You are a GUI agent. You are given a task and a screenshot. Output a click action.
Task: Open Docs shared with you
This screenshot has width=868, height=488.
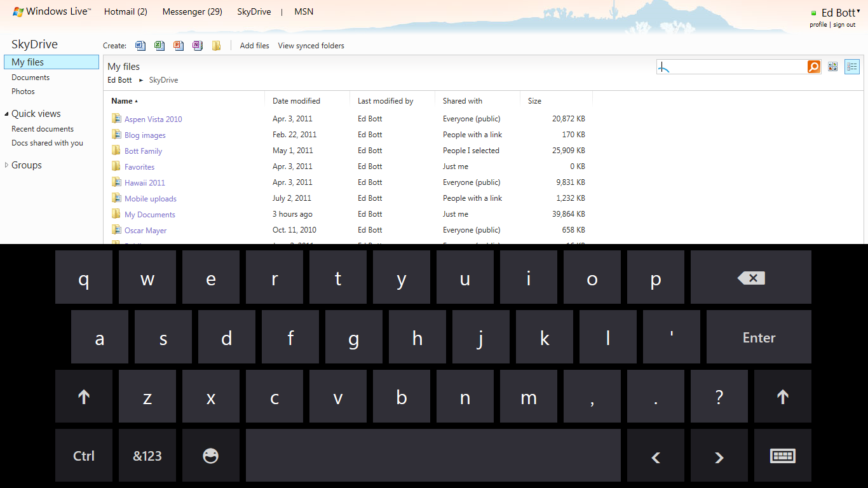tap(47, 143)
